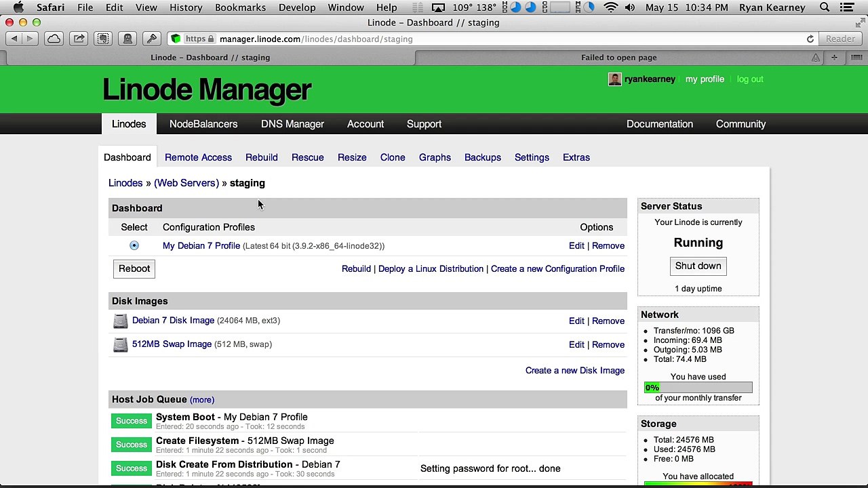Click the Wi-Fi status icon
This screenshot has height=488, width=868.
point(610,7)
